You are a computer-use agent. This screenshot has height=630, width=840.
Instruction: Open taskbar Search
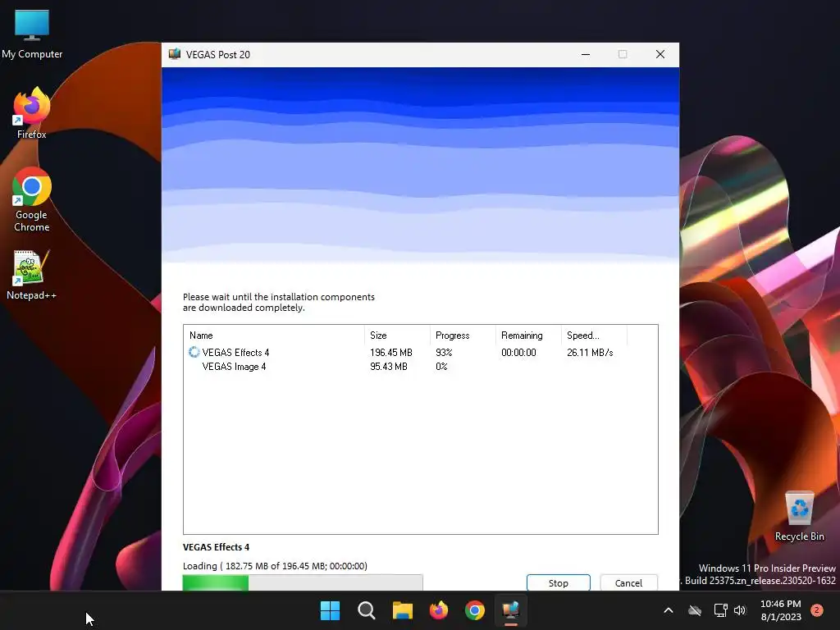367,610
